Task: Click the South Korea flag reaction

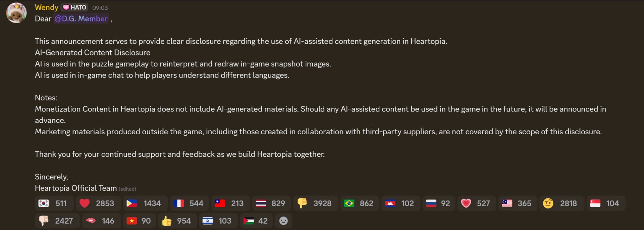Action: click(x=54, y=203)
